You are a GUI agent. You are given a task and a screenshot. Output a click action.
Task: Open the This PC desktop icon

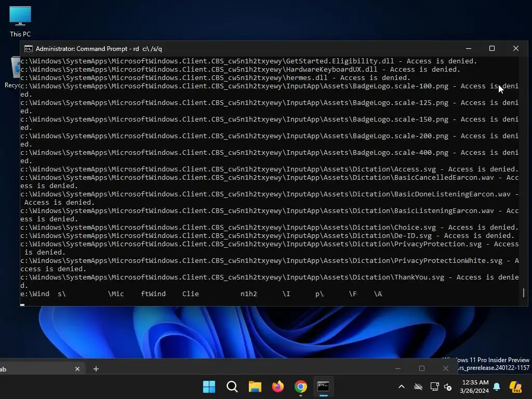(x=20, y=21)
